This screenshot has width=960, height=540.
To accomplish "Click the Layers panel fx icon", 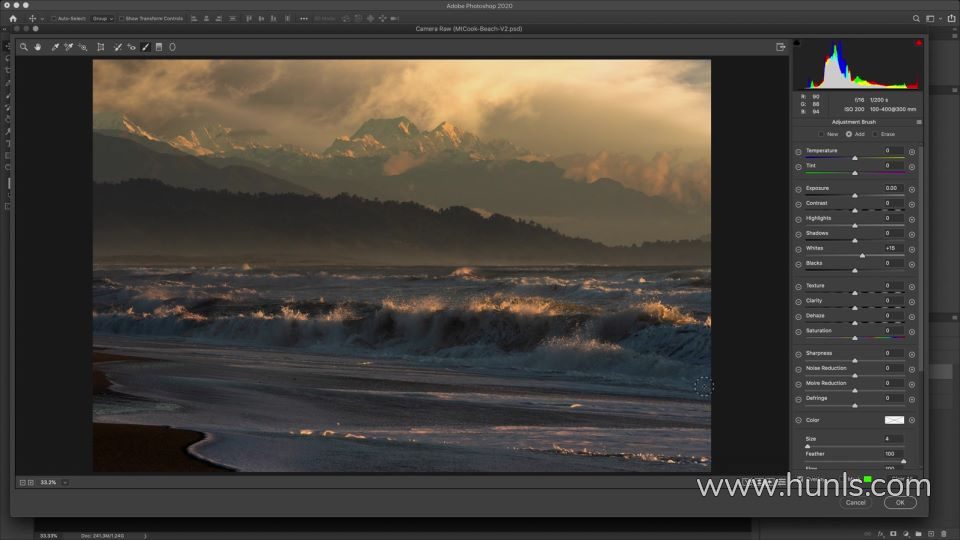I will coord(880,534).
